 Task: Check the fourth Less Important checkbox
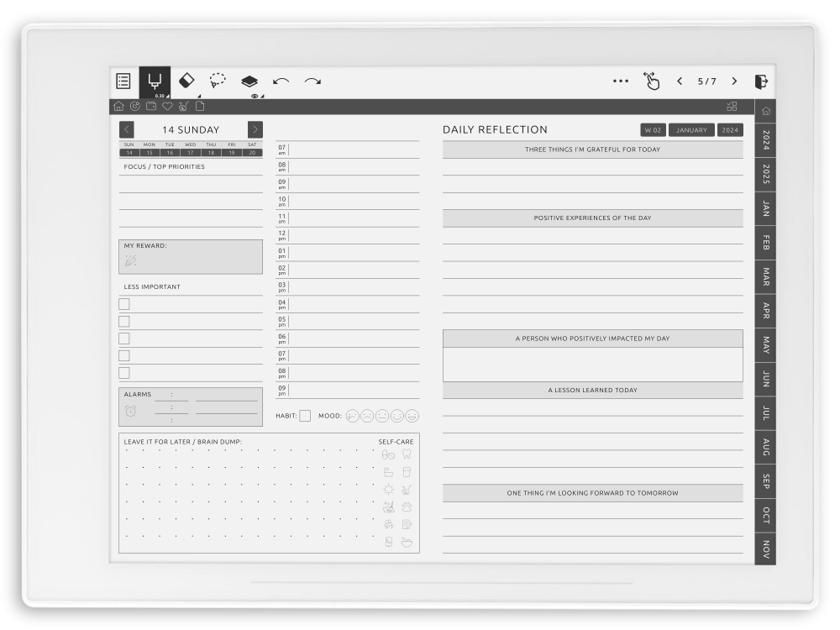point(124,355)
